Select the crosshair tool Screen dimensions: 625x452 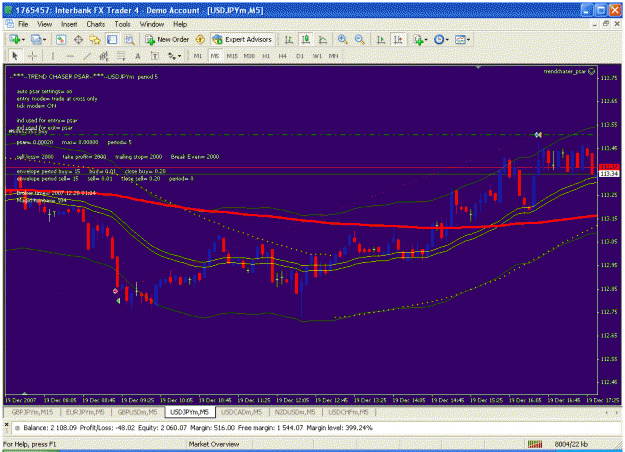tap(33, 56)
